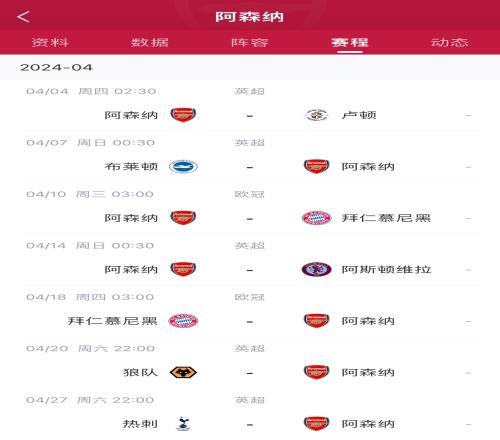Select the 赛程 tab
The height and width of the screenshot is (440, 500).
point(350,42)
